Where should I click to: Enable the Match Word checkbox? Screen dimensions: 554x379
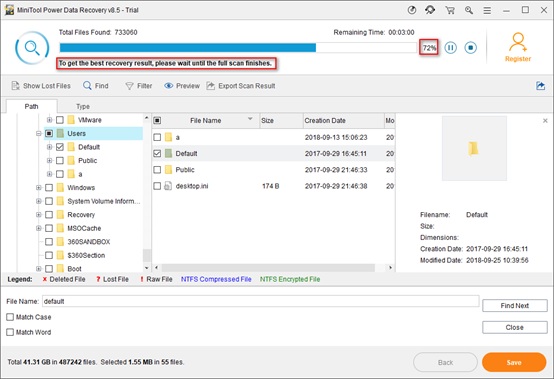tap(10, 332)
